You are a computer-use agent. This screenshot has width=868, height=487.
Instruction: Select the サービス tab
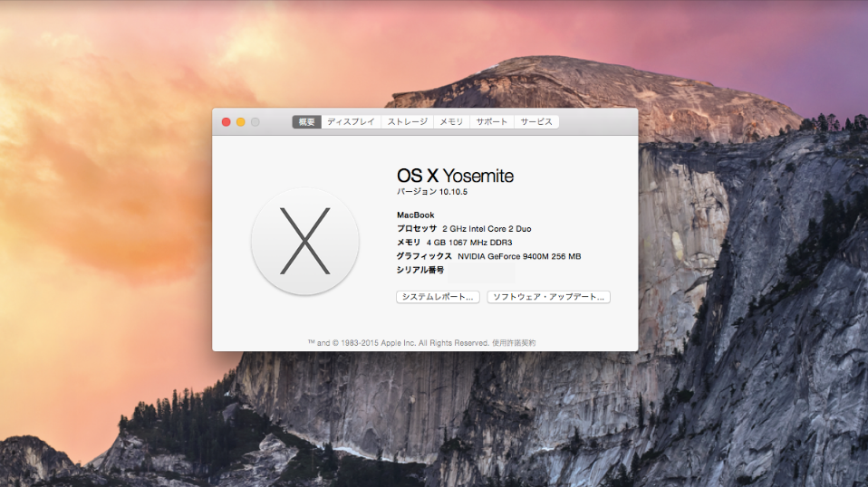point(536,121)
